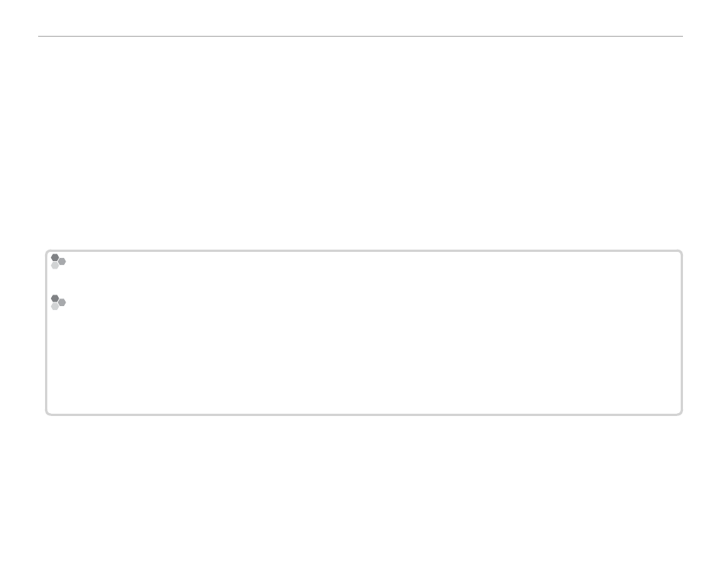
Task: Click the bottom-left rounded corner of the note box
Action: pos(47,412)
